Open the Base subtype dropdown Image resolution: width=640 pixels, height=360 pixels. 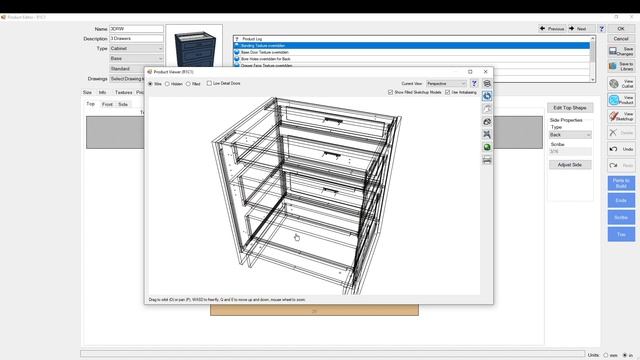[x=136, y=58]
